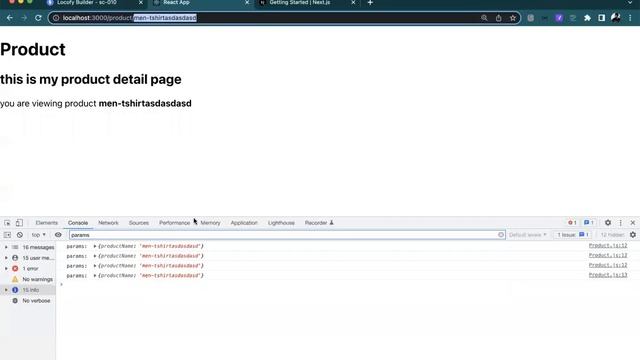Bookmark this page with the star icon

pyautogui.click(x=513, y=18)
